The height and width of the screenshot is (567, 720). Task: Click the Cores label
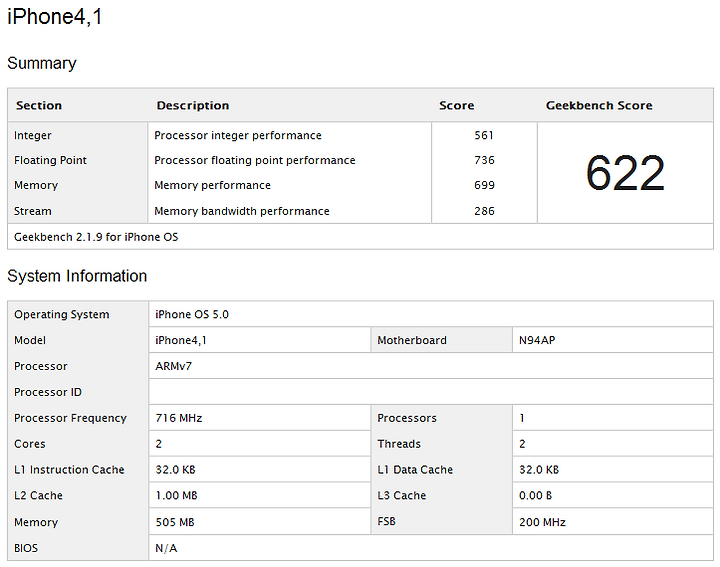tap(30, 444)
